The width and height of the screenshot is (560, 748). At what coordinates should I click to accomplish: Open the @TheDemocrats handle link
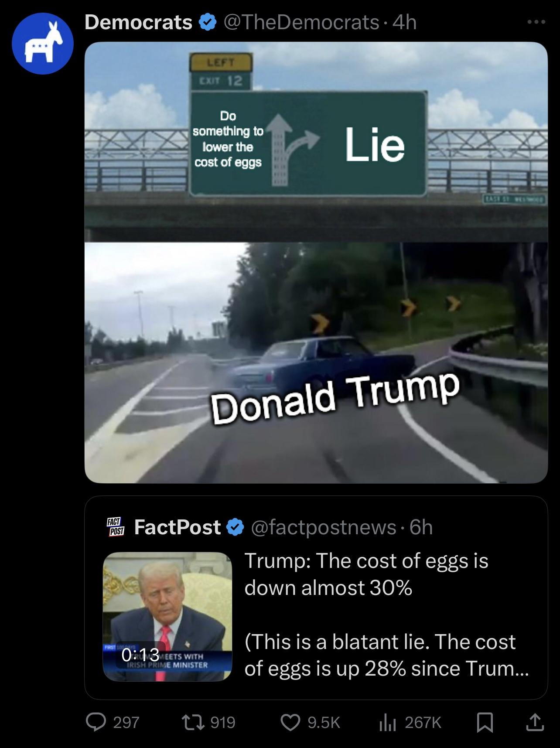coord(301,22)
